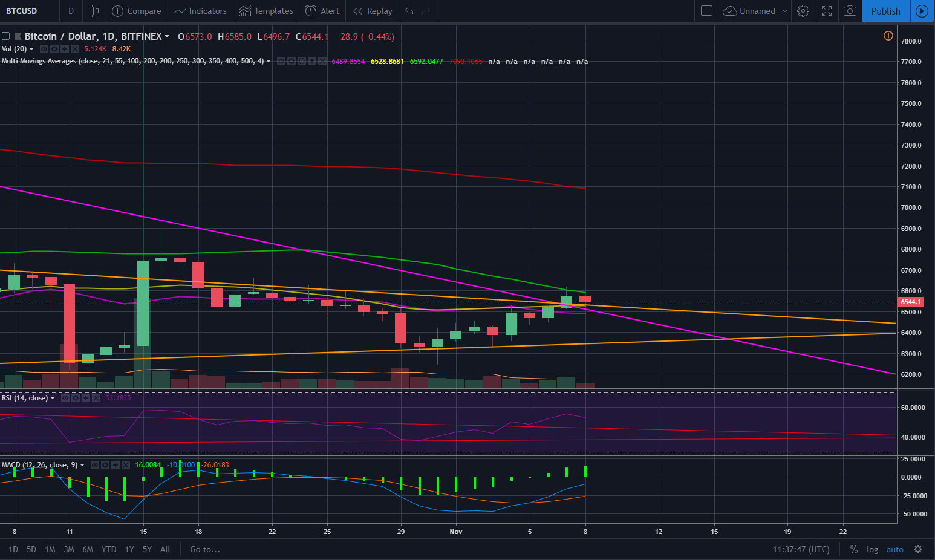Click the RSI value 53.1835
The width and height of the screenshot is (935, 560).
[x=118, y=398]
